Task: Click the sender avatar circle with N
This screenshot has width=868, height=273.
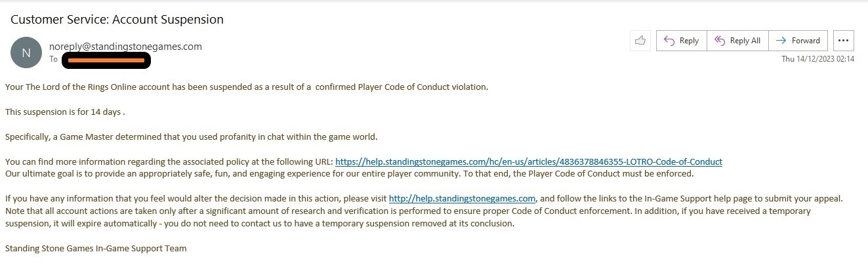Action: click(x=26, y=52)
